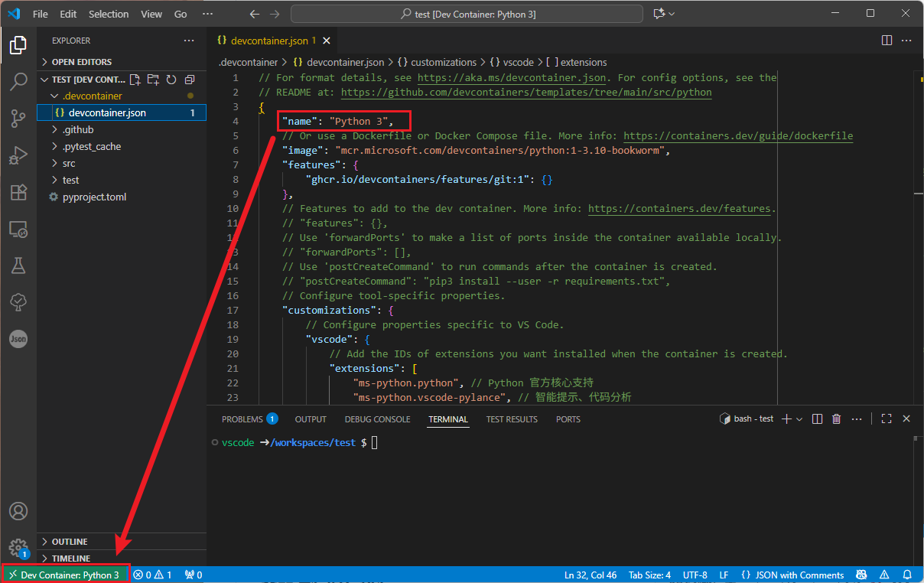Open the Source Control view

point(18,119)
